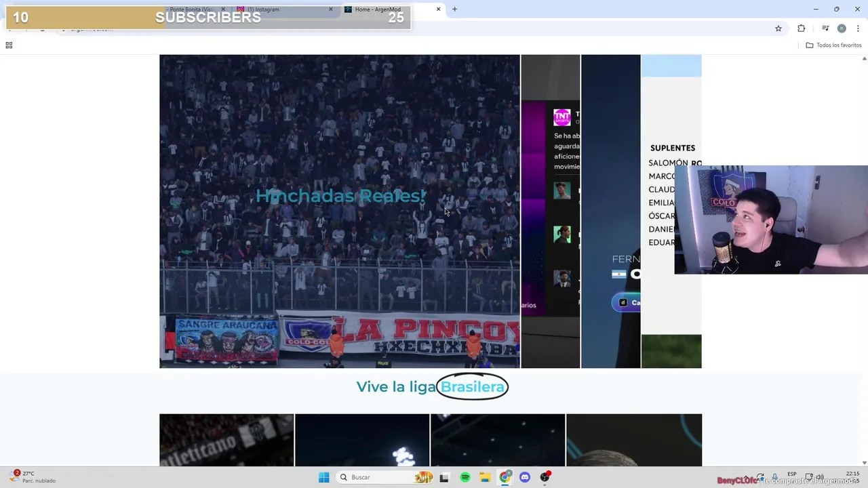Close the Instagram tab
The height and width of the screenshot is (488, 868).
pos(331,9)
